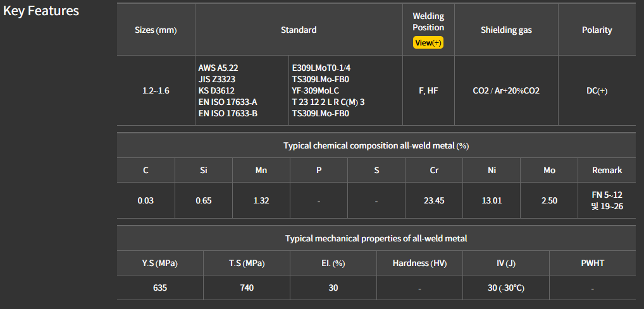The image size is (644, 309).
Task: Click the Key Features heading
Action: point(41,11)
